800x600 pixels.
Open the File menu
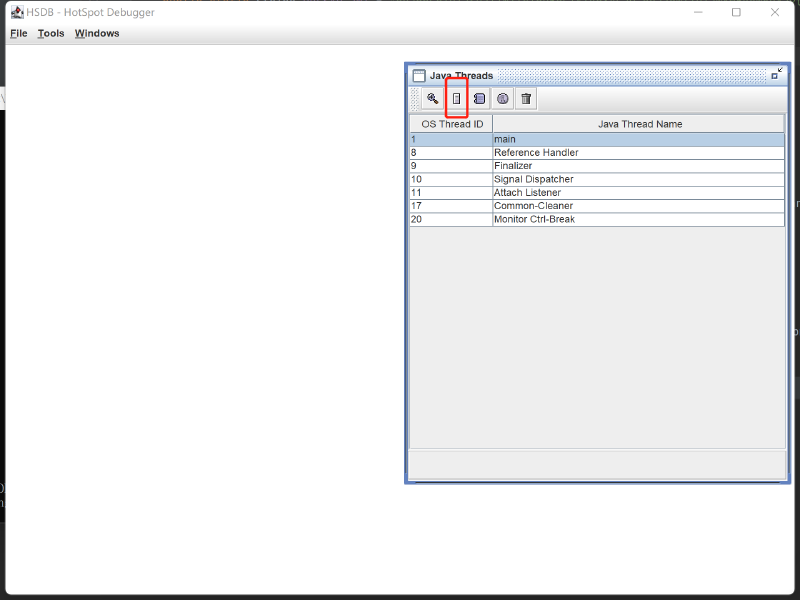tap(19, 33)
